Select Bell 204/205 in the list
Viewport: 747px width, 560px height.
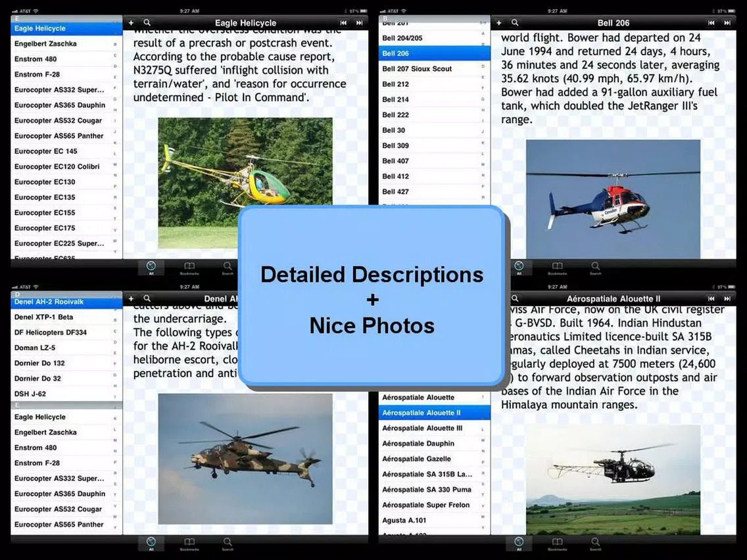434,38
